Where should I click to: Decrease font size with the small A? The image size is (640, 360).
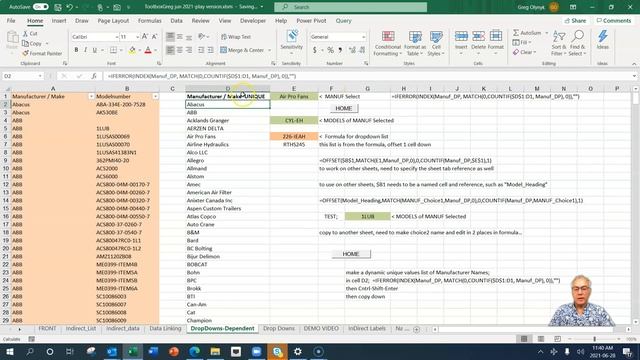point(154,37)
